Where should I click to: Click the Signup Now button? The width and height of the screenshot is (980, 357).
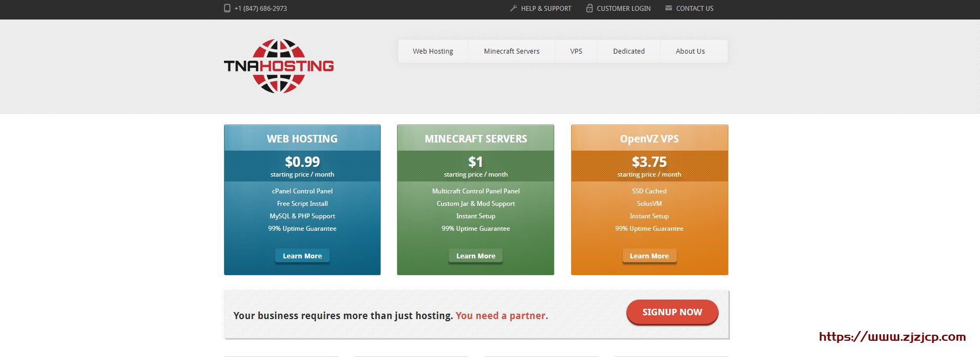pyautogui.click(x=672, y=312)
